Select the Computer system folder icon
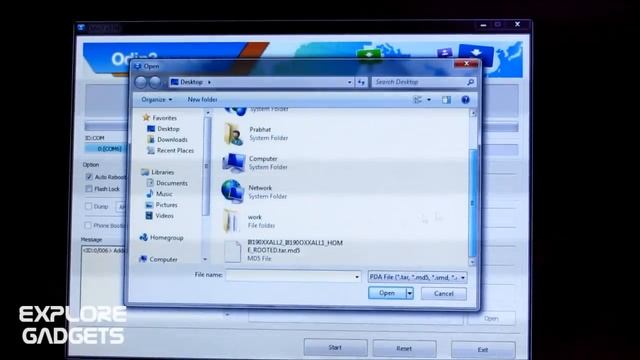 tap(233, 162)
